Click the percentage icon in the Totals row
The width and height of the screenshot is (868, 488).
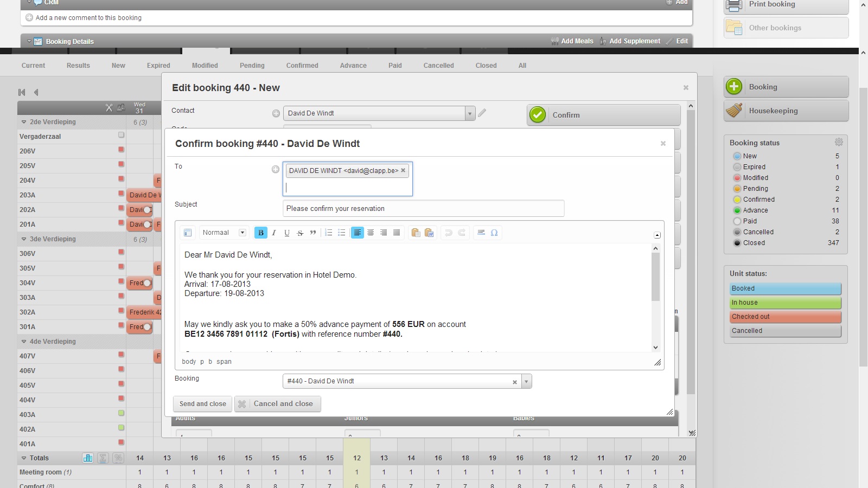tap(118, 458)
